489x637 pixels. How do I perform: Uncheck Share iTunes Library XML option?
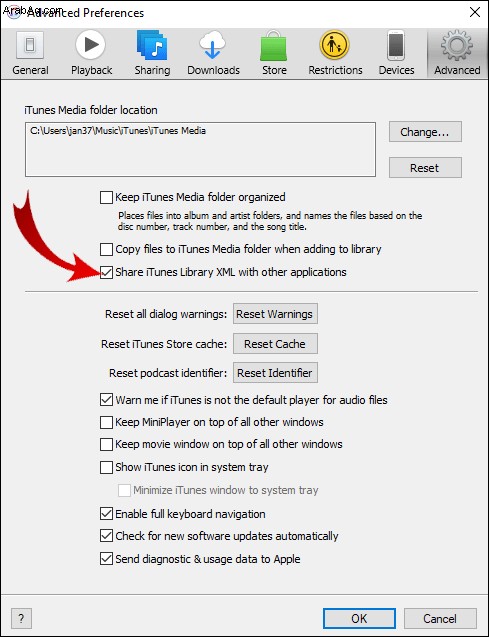point(106,272)
